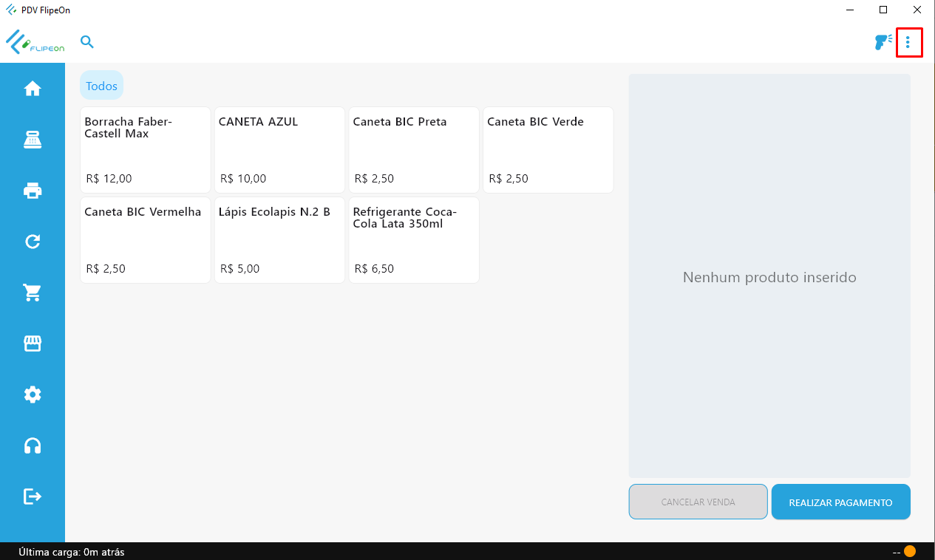
Task: Click the logout exit icon
Action: [x=33, y=496]
